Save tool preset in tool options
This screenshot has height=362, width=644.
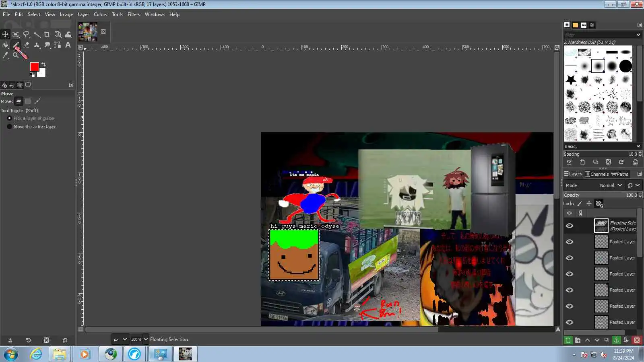coord(10,340)
